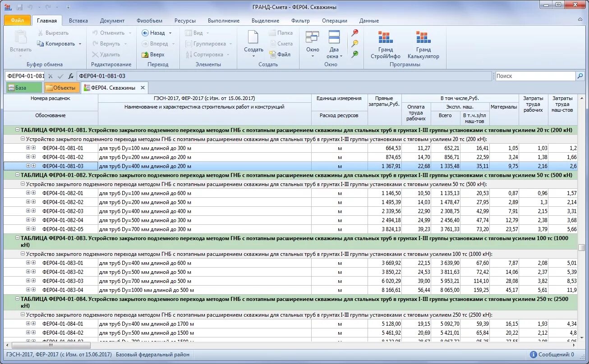Click Отменить undo in Редактирование group
This screenshot has height=364, width=589.
pyautogui.click(x=108, y=33)
